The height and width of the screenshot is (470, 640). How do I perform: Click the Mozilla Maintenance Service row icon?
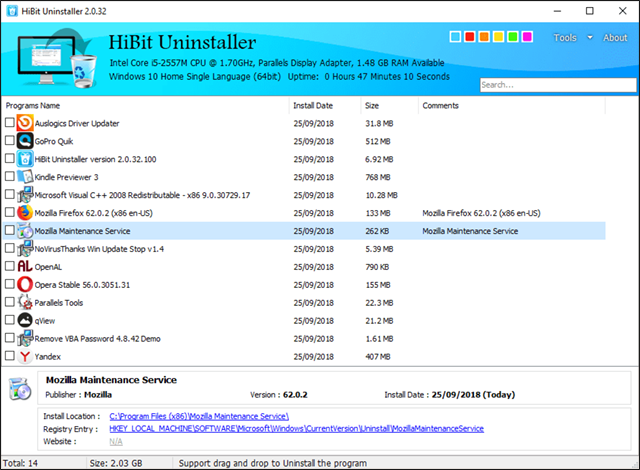[25, 231]
